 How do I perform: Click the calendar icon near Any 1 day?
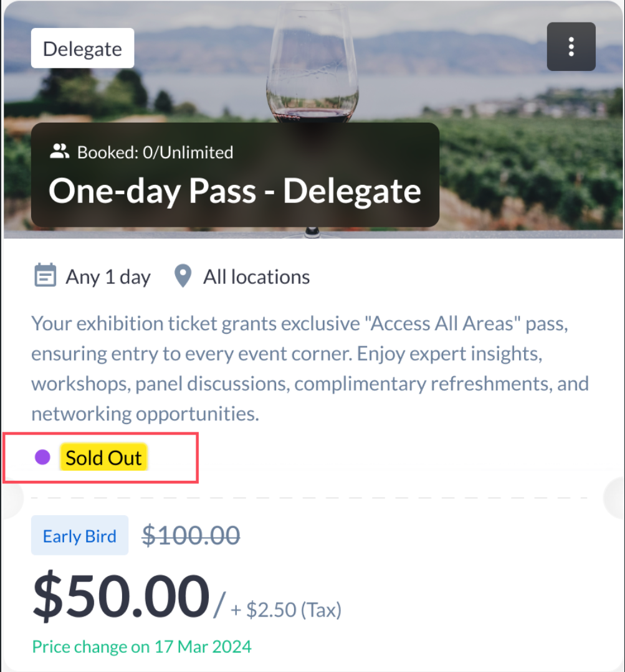click(44, 276)
